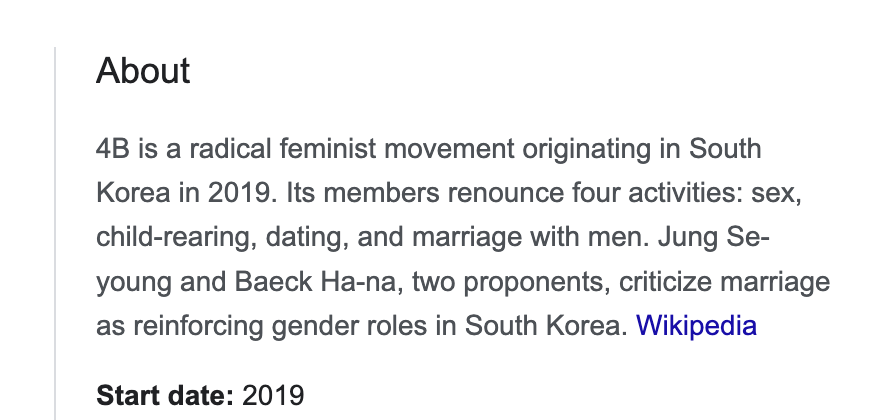
Task: Click the word 'reinforcing' in the last line
Action: [198, 325]
